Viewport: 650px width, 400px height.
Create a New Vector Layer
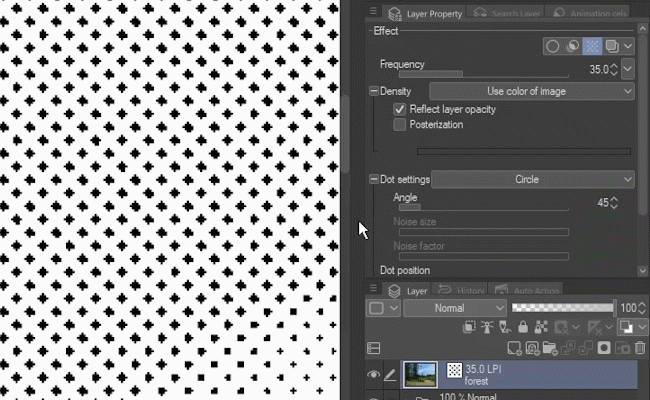click(x=532, y=348)
